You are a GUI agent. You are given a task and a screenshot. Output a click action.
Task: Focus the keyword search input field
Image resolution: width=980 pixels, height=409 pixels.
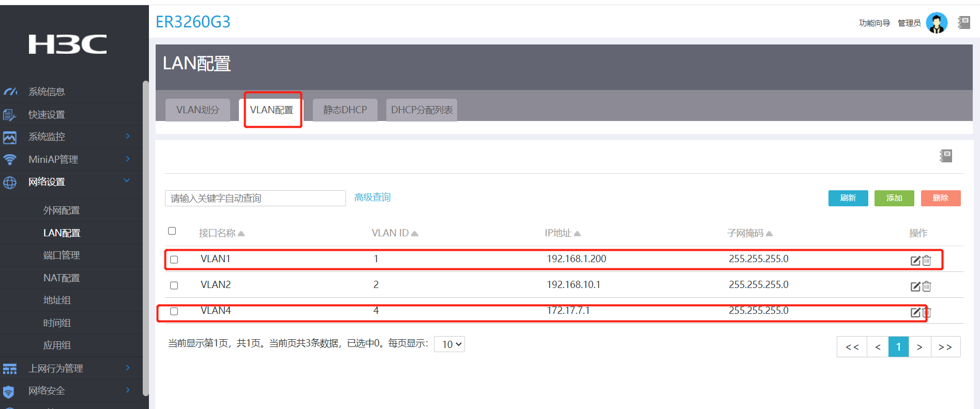[255, 199]
